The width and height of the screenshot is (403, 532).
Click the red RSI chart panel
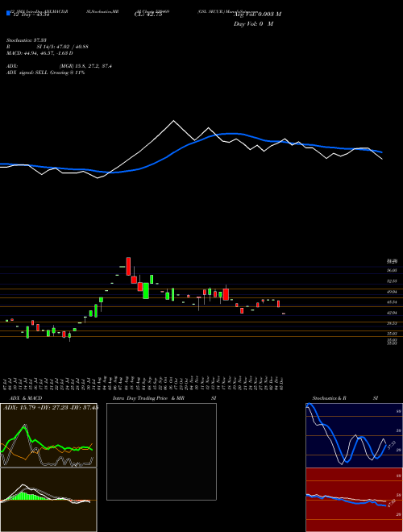[354, 500]
